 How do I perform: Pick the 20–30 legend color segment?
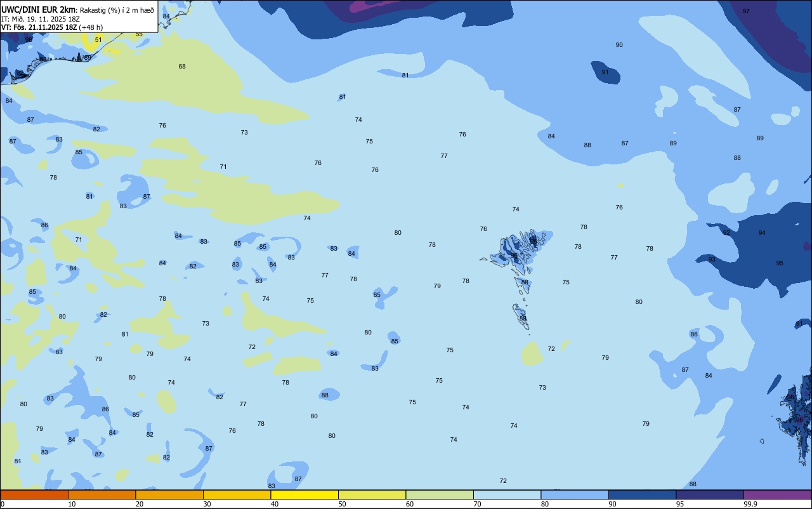(169, 494)
